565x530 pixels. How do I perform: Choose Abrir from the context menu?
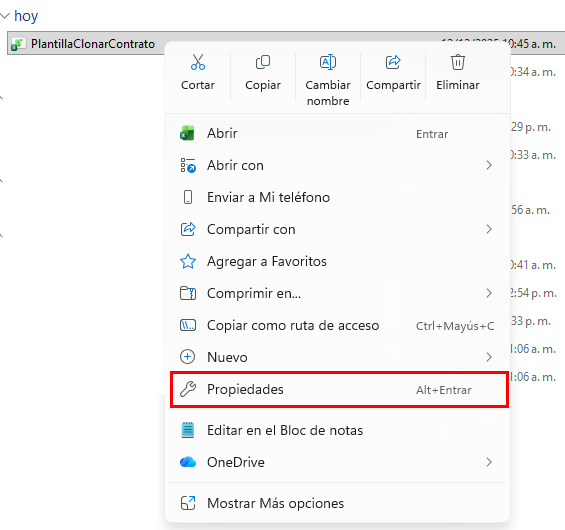[337, 133]
